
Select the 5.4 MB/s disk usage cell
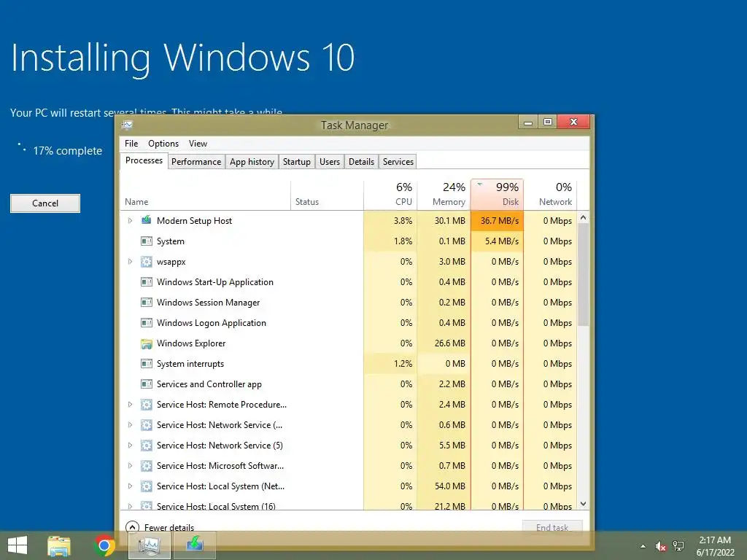(498, 241)
